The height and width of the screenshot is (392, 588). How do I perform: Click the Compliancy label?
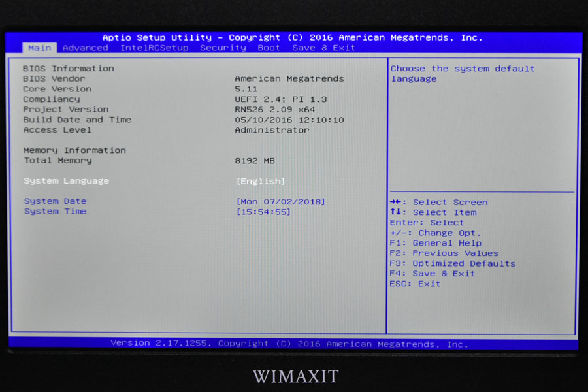tap(52, 99)
